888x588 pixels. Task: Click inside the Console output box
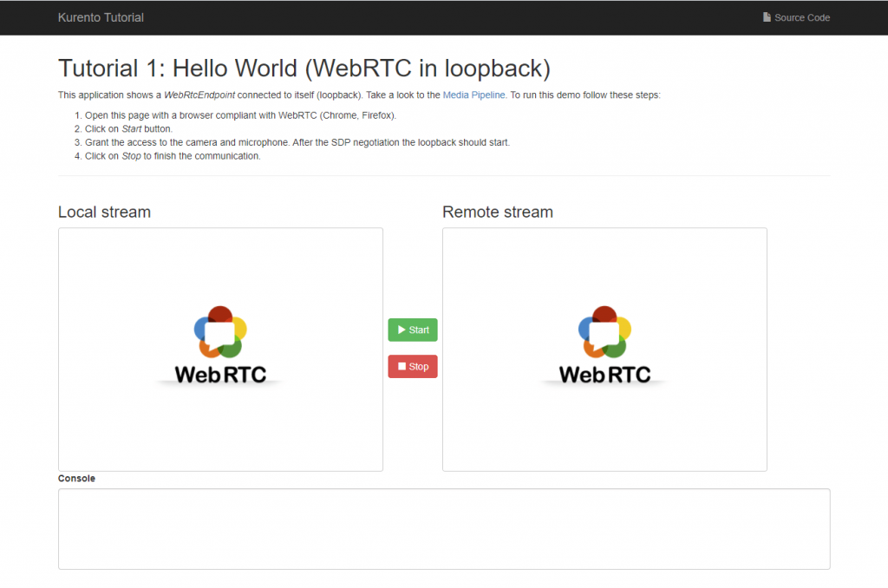pos(444,529)
